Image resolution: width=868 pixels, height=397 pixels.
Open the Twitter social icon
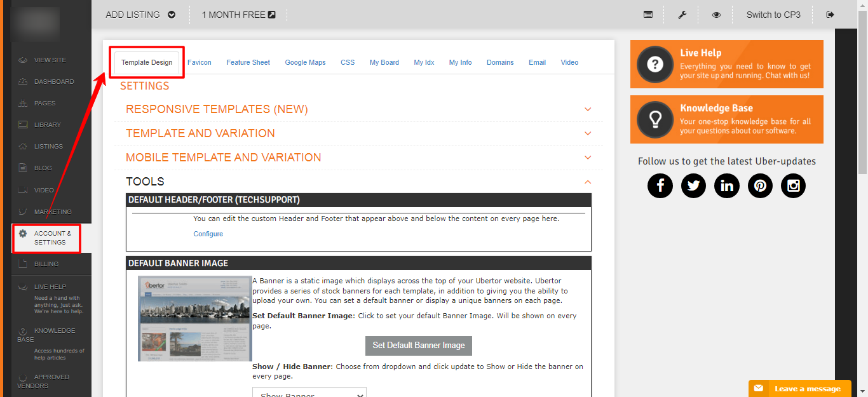tap(693, 185)
